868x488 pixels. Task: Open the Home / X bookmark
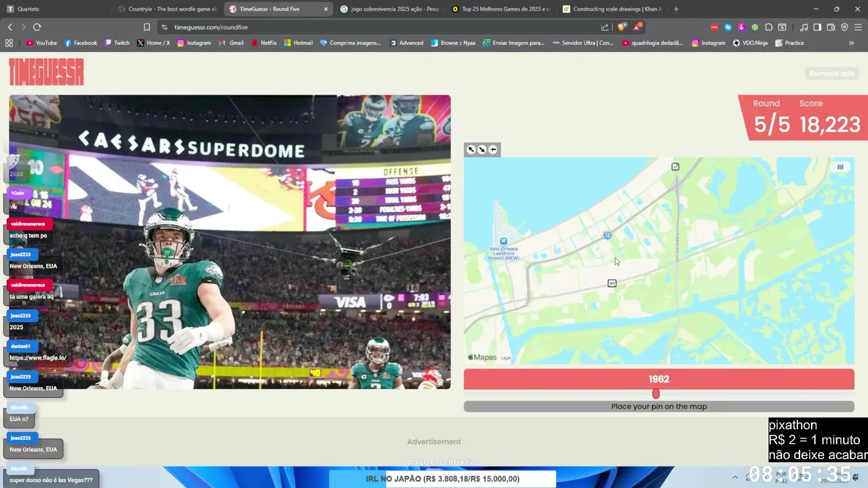pyautogui.click(x=153, y=43)
